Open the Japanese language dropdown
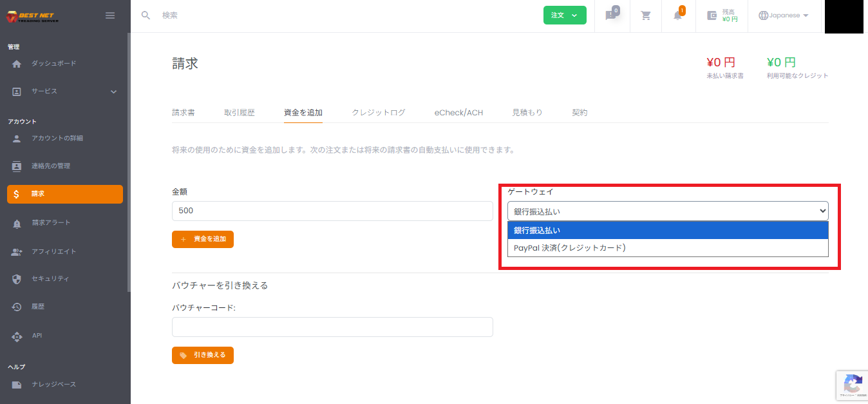This screenshot has height=404, width=868. [x=784, y=15]
